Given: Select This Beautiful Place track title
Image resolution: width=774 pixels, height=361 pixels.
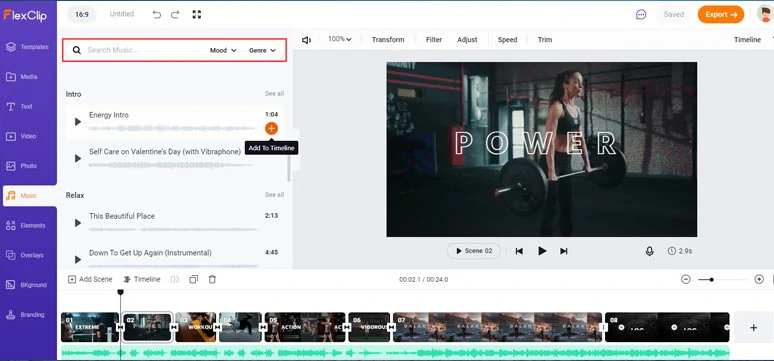Looking at the screenshot, I should pos(122,216).
